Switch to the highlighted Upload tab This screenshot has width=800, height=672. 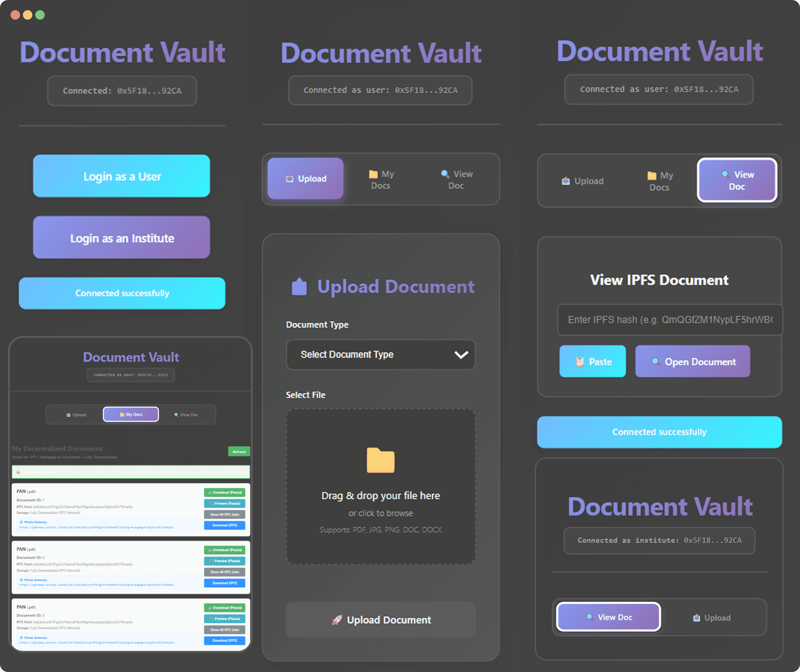coord(305,179)
